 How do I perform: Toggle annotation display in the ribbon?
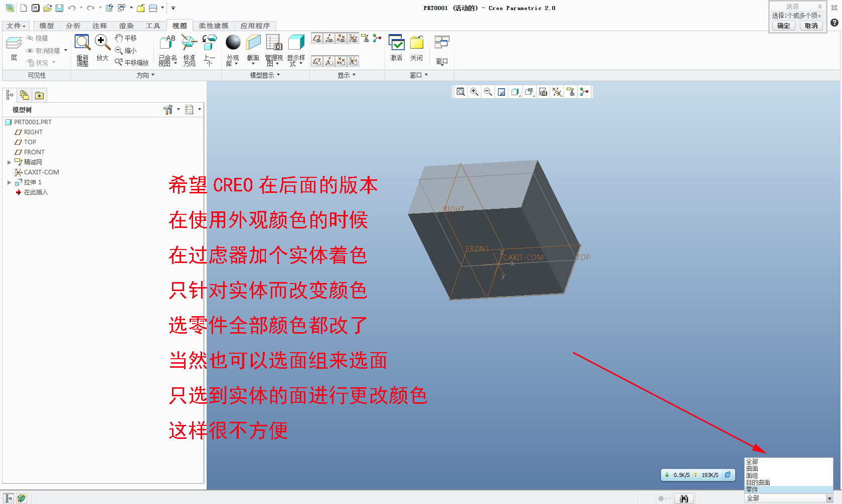tap(365, 39)
